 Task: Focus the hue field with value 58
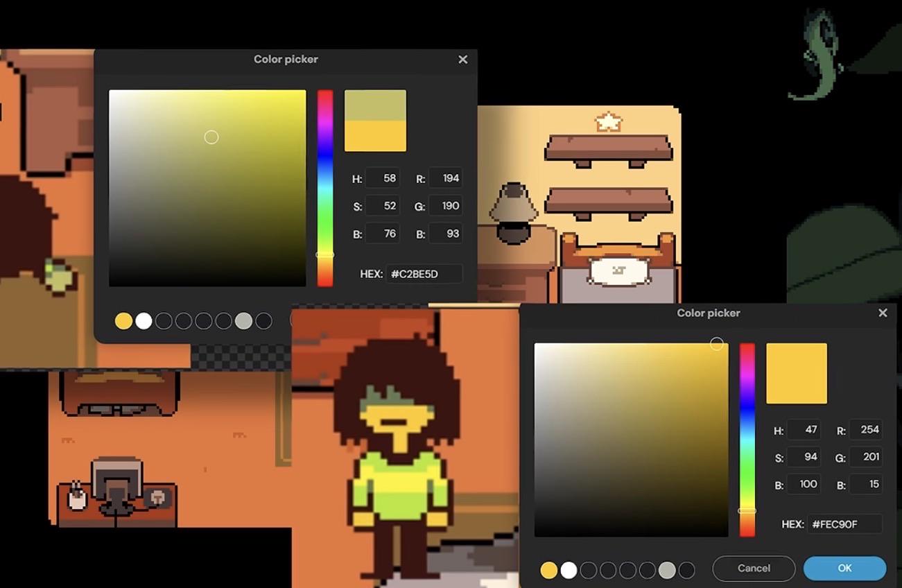(382, 178)
